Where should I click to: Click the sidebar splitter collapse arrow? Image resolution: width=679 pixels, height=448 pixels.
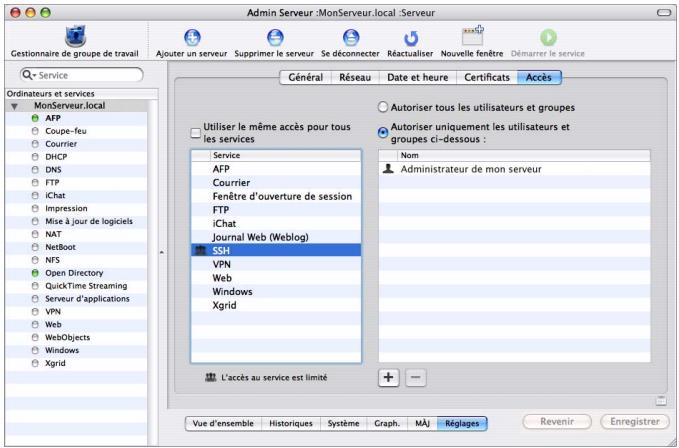[162, 252]
